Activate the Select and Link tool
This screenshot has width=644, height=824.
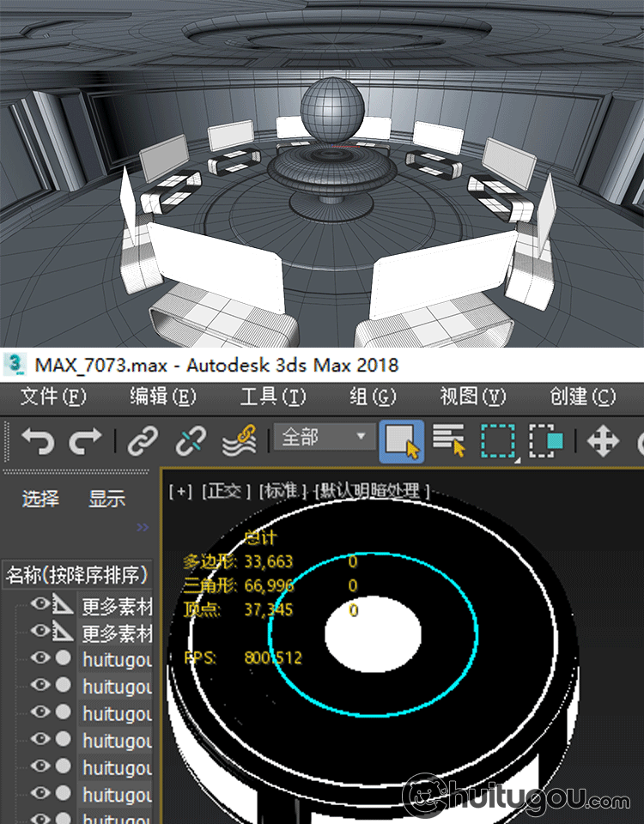click(x=143, y=442)
